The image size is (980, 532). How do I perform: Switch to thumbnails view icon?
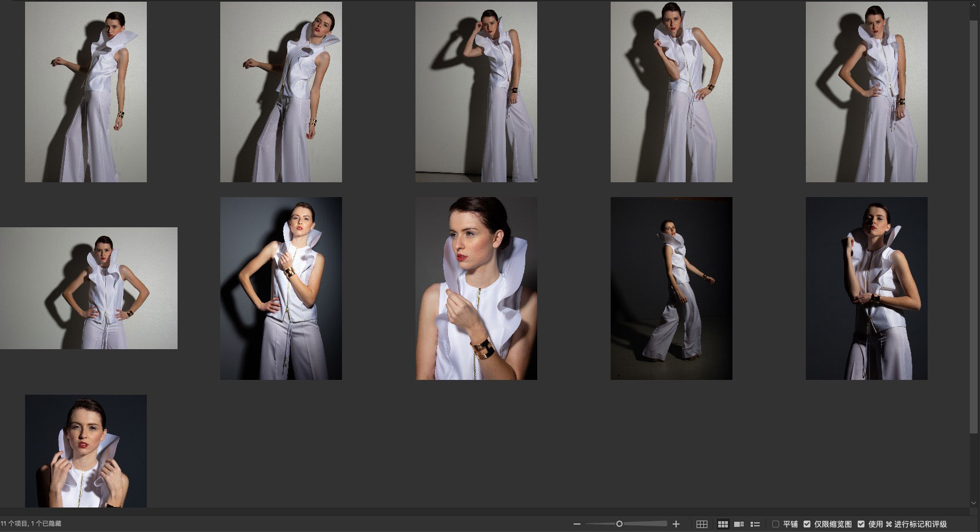coord(723,524)
